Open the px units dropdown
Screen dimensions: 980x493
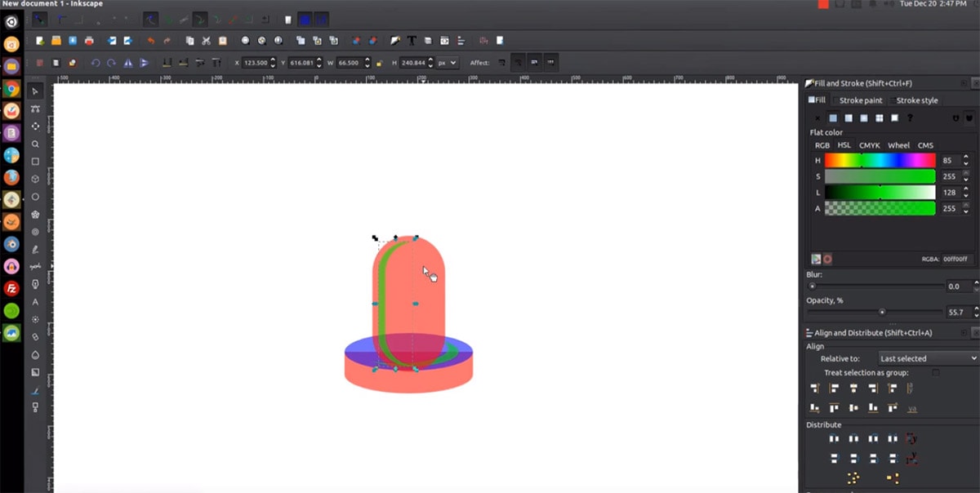coord(448,63)
